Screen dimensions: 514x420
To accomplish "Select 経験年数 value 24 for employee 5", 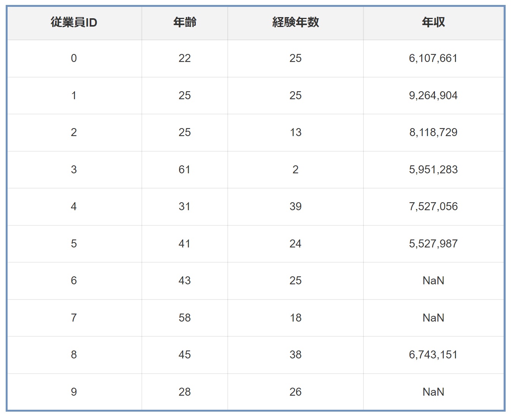I will click(295, 244).
